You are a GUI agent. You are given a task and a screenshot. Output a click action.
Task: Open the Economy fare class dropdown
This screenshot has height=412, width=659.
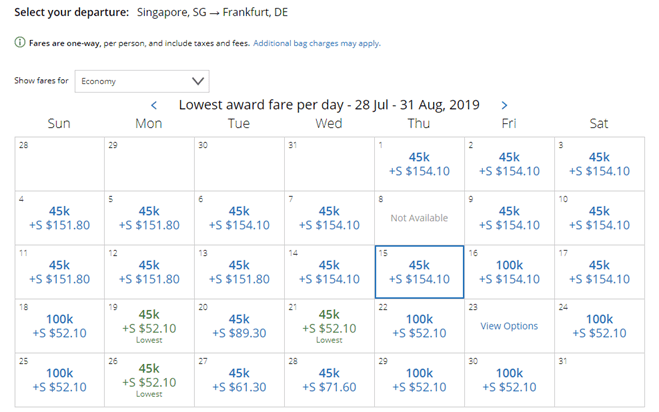(142, 81)
